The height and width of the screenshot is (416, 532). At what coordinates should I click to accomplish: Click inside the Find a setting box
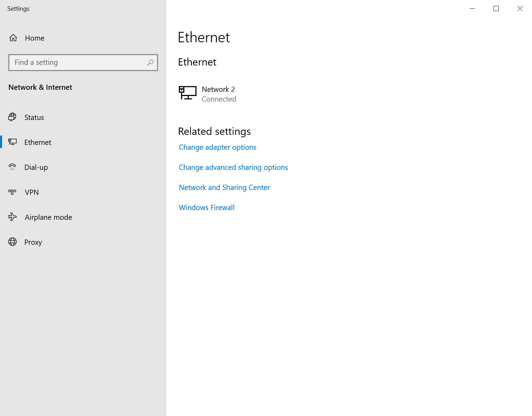click(69, 63)
